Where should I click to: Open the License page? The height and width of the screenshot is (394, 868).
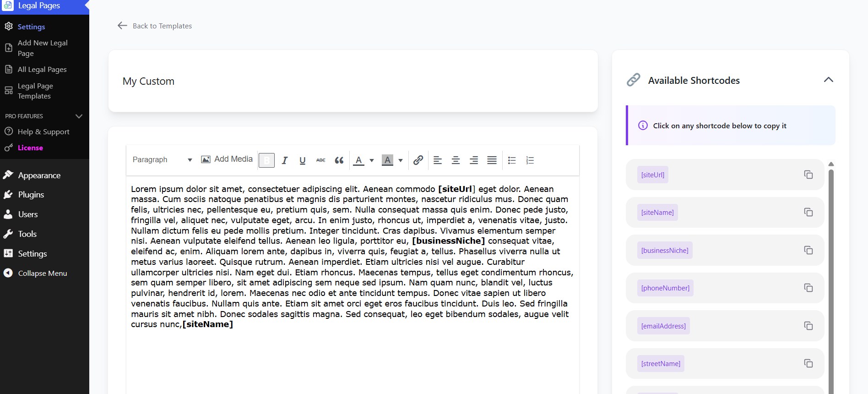click(x=30, y=148)
